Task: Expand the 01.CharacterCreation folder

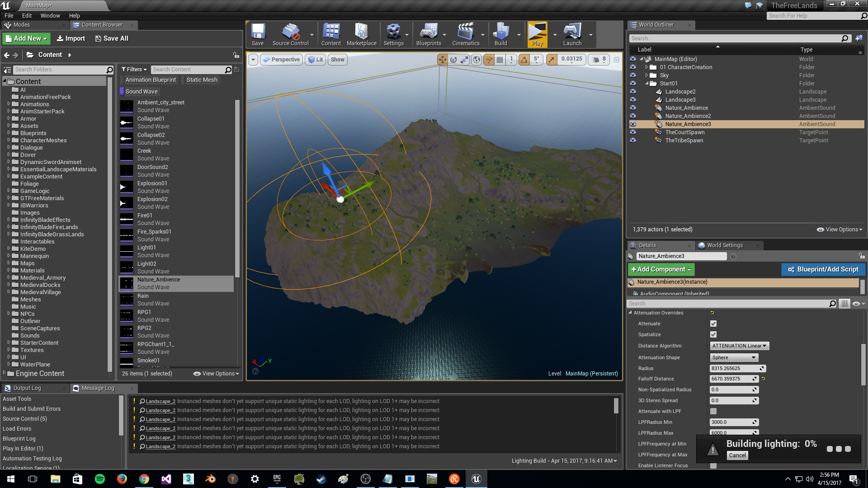Action: [646, 67]
